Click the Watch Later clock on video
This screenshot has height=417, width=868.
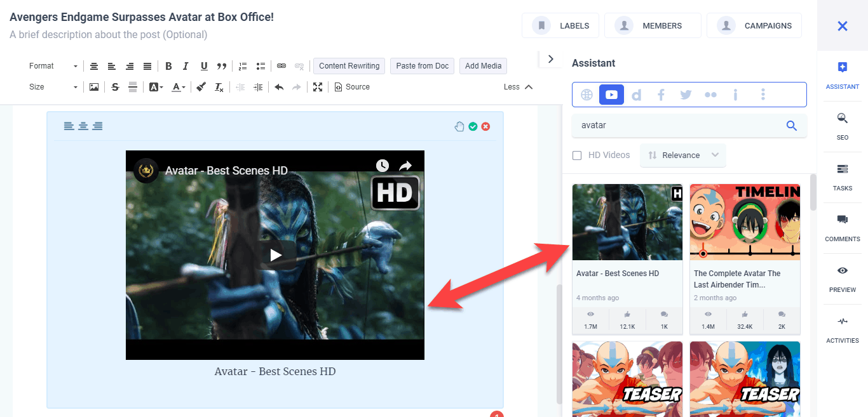383,166
